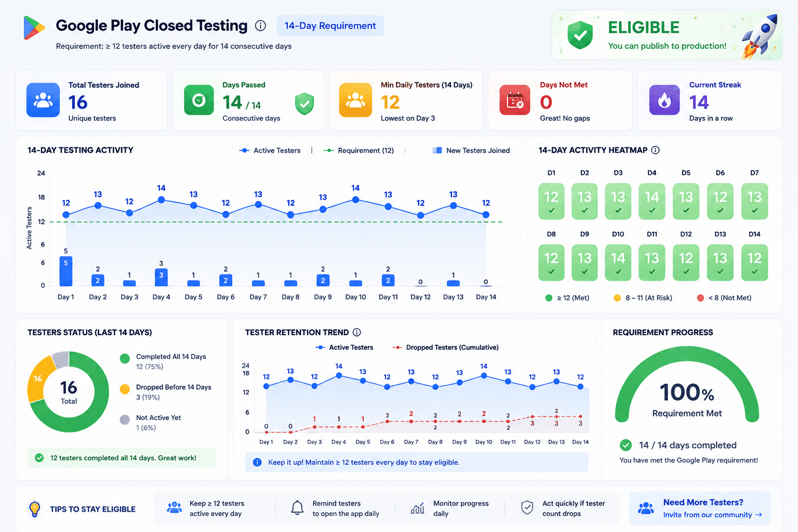Click the green check in testers completed message
The height and width of the screenshot is (532, 798).
39,458
